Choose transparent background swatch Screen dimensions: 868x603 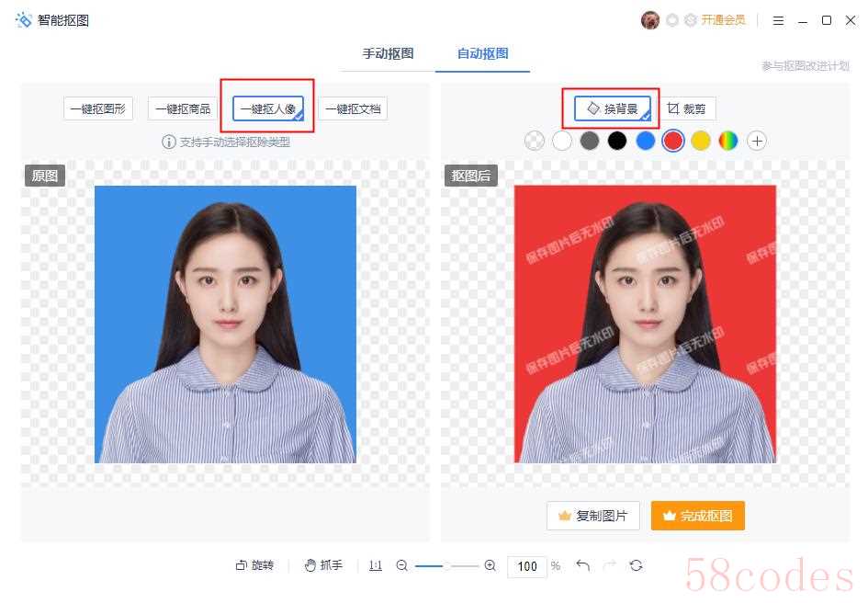tap(535, 141)
